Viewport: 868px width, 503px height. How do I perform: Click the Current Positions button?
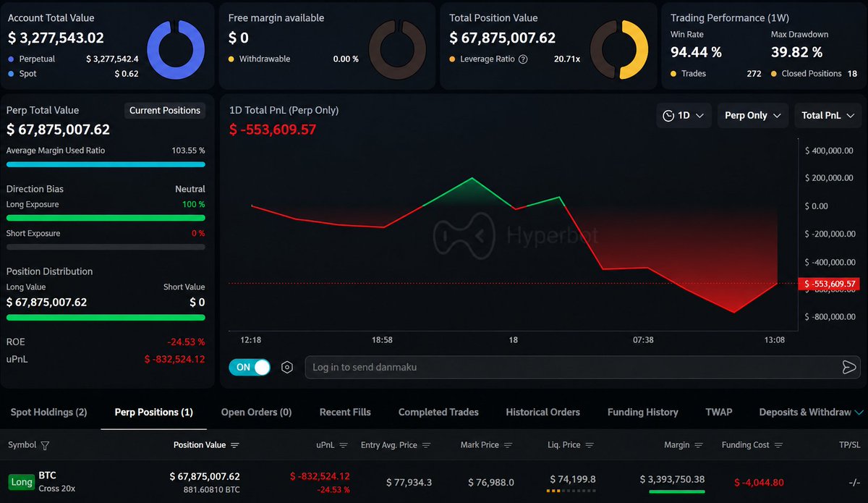click(x=165, y=111)
